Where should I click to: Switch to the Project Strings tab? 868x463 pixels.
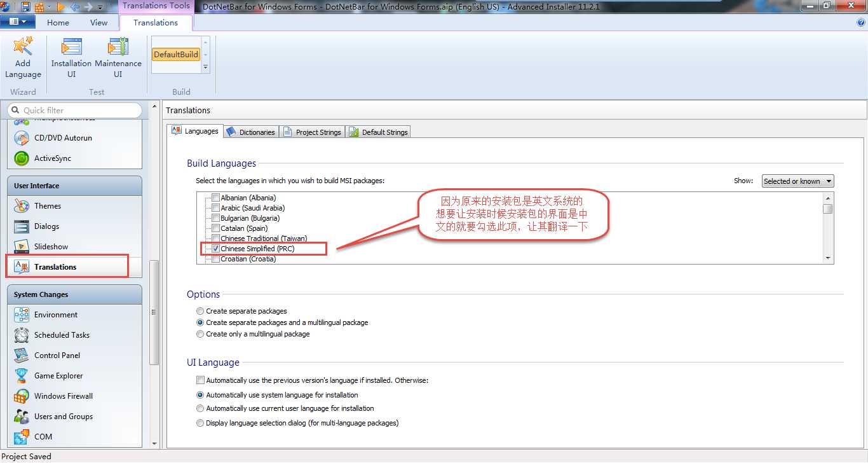tap(312, 132)
